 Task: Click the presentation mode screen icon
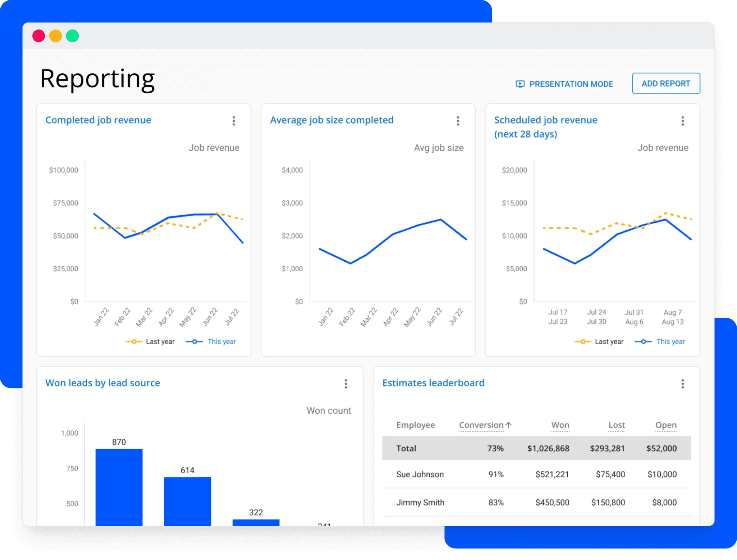click(520, 84)
